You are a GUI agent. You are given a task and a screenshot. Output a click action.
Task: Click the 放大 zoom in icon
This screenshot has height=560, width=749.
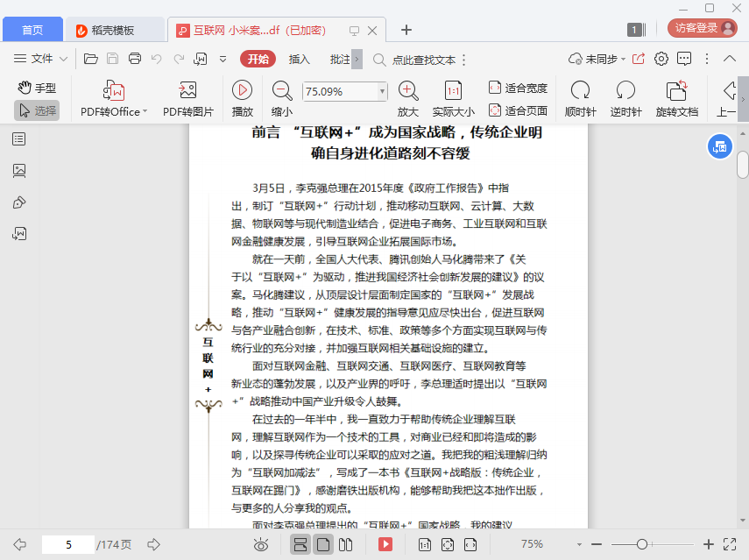(407, 89)
